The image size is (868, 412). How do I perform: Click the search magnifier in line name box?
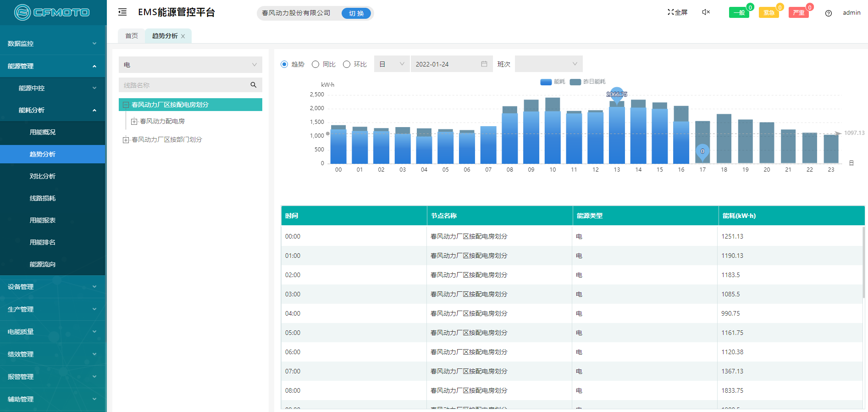[x=253, y=85]
